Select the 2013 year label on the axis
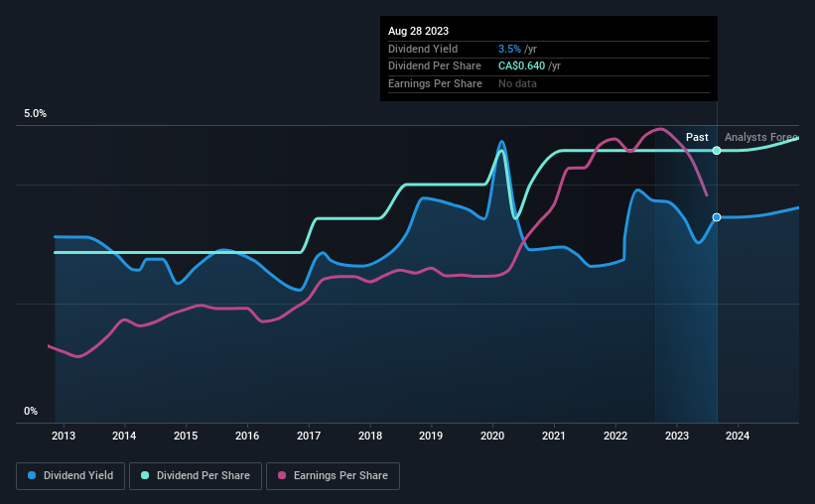The image size is (815, 504). (x=64, y=436)
